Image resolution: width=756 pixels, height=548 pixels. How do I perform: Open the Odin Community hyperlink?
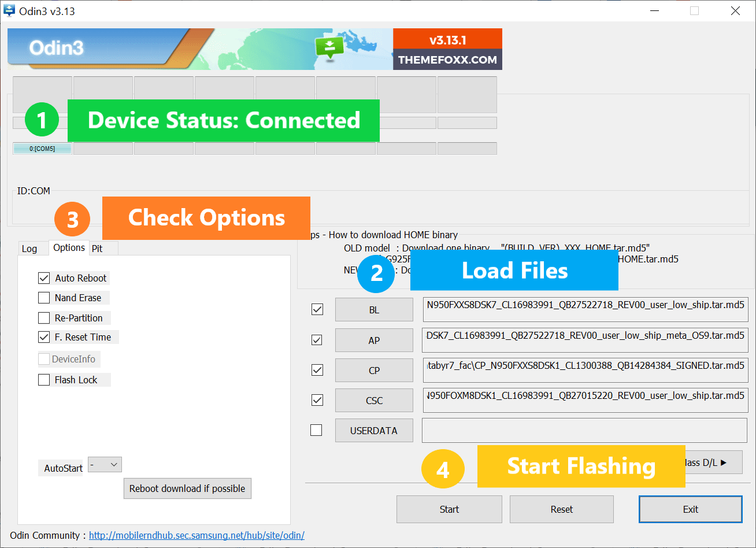click(197, 535)
